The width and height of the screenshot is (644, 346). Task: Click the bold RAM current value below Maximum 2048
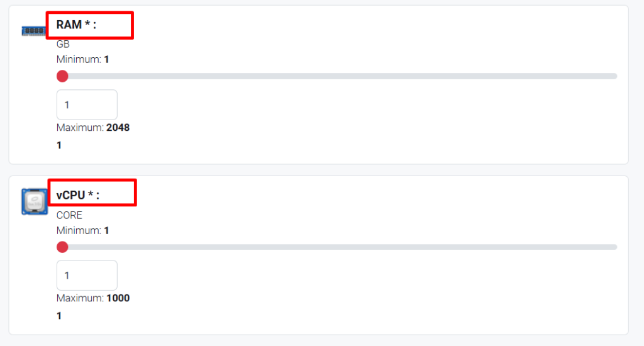pos(59,145)
